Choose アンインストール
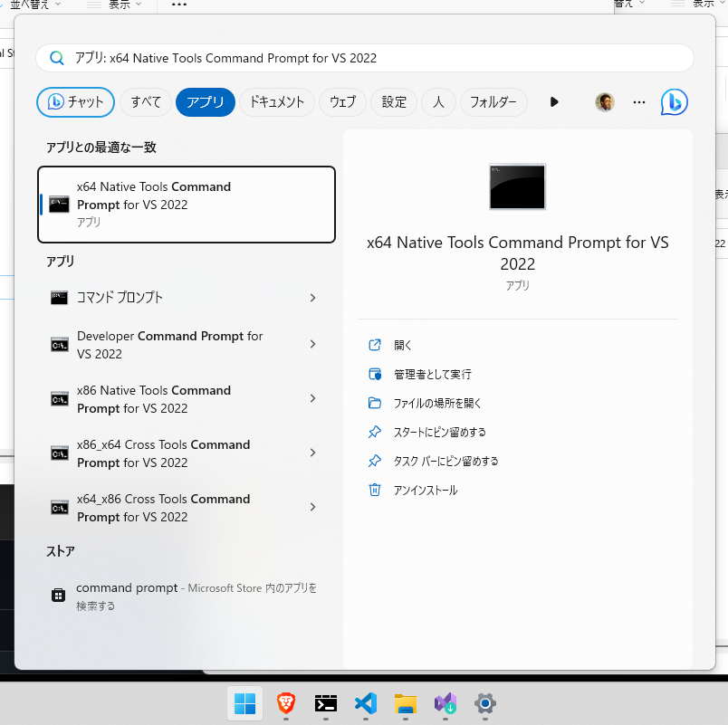 point(426,491)
